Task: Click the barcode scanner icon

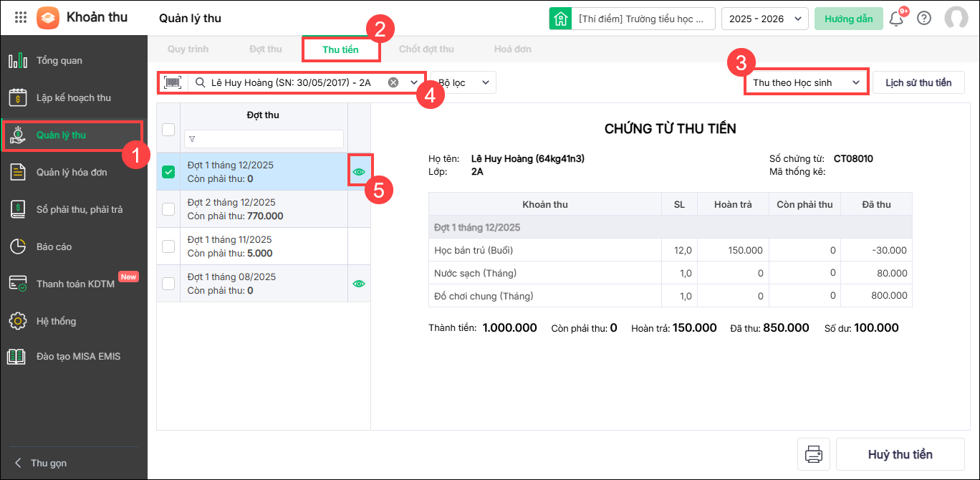Action: (173, 82)
